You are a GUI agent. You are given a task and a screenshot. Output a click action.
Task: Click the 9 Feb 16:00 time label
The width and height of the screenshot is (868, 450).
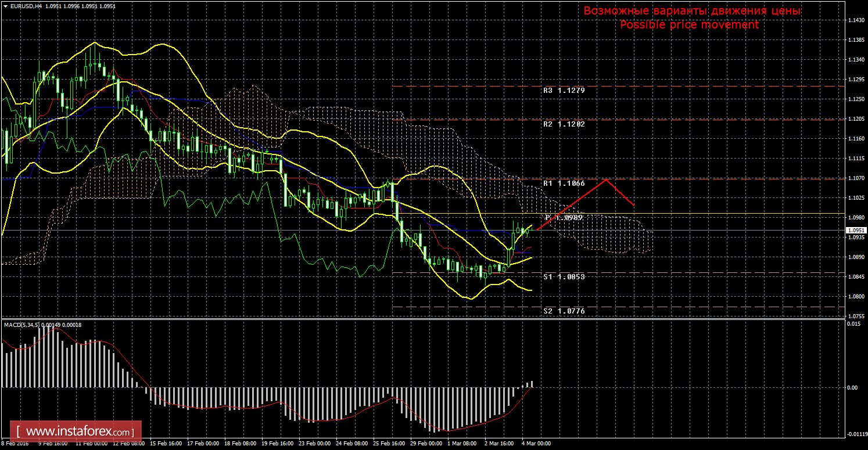click(53, 444)
